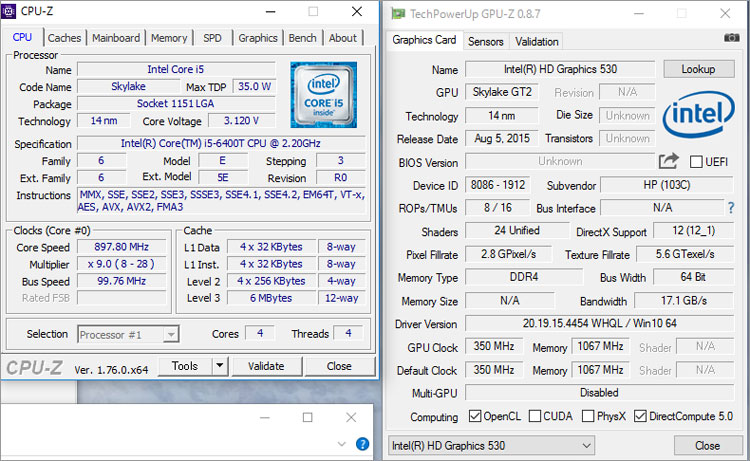Viewport: 750px width, 461px height.
Task: Click the Bus Speed value 99.76 MHz
Action: 121,281
